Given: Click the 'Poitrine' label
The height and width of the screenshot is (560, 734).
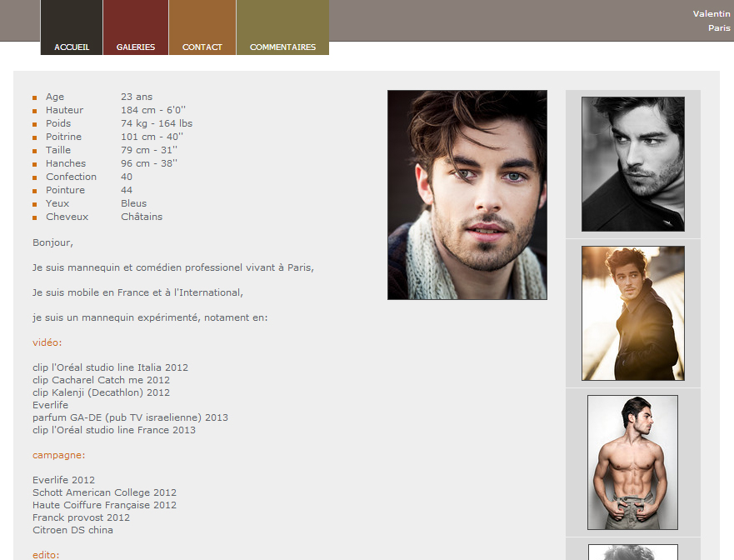Looking at the screenshot, I should point(63,137).
